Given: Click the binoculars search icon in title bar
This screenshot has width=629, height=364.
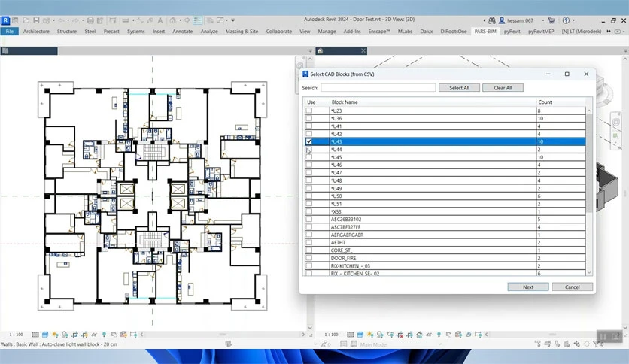Looking at the screenshot, I should [492, 20].
